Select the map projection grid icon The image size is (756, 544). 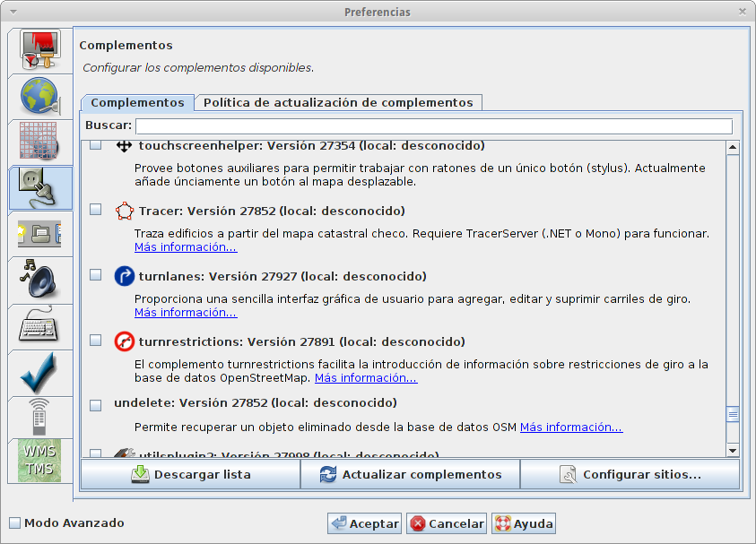(x=39, y=142)
